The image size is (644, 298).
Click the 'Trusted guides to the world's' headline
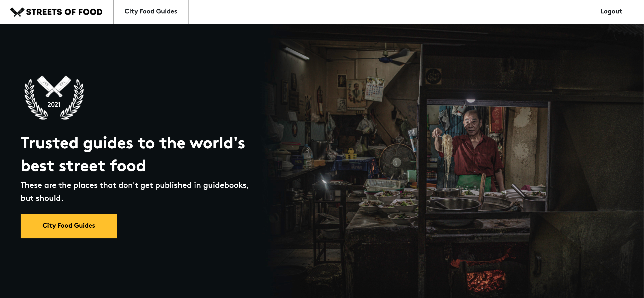tap(133, 143)
